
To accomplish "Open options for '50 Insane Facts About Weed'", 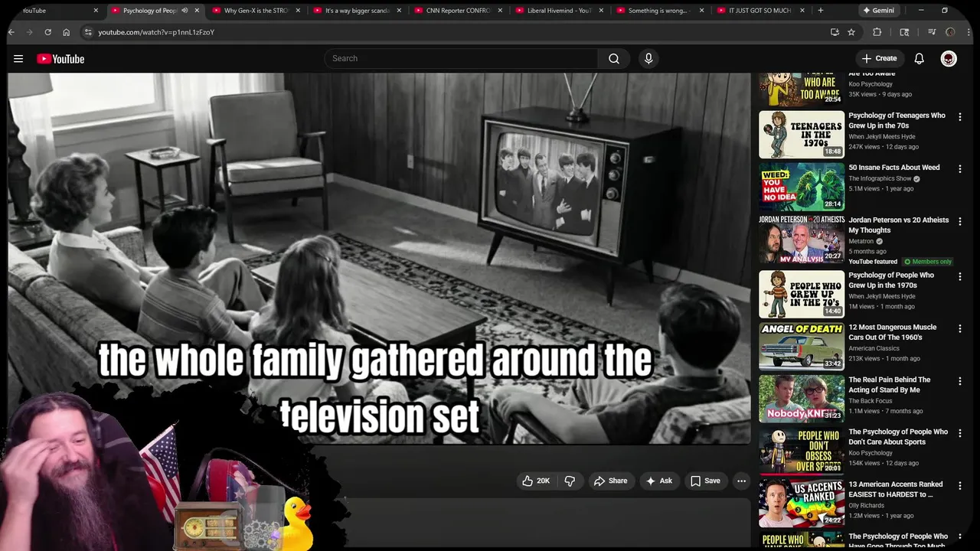I will coord(960,169).
